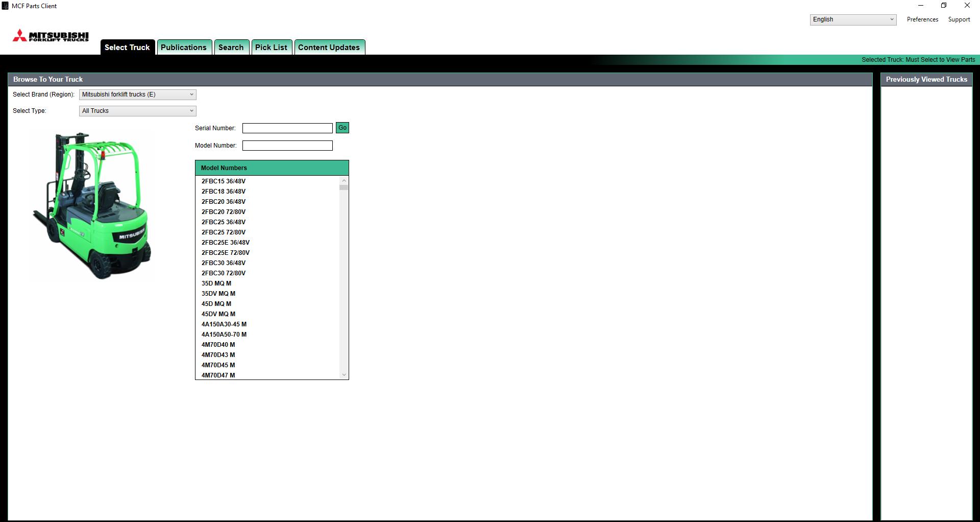Focus the Model Number input field
The image size is (980, 522).
[x=287, y=146]
